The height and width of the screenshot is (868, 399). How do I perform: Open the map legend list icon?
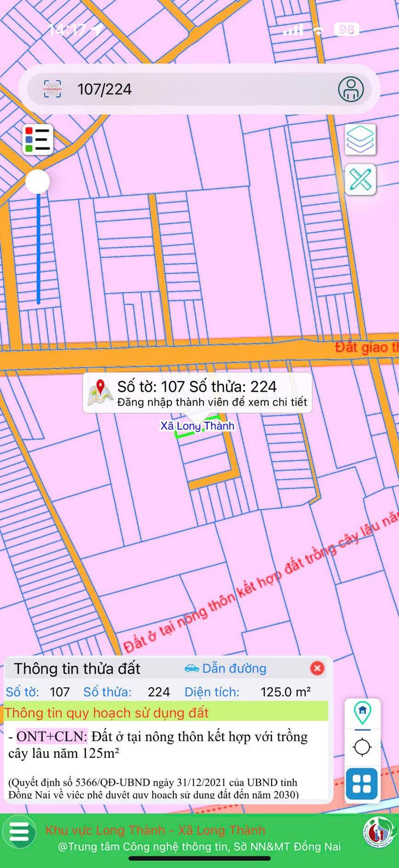38,139
